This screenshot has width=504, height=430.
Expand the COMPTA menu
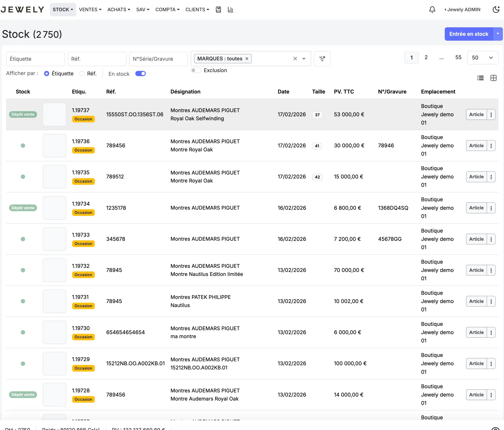click(168, 10)
